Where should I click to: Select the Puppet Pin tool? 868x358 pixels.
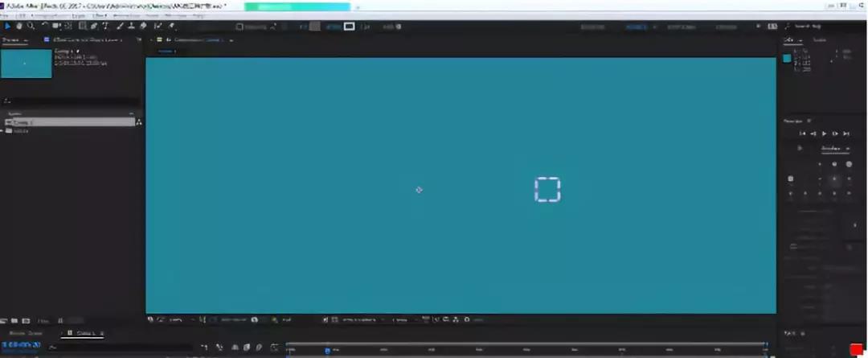coord(170,26)
